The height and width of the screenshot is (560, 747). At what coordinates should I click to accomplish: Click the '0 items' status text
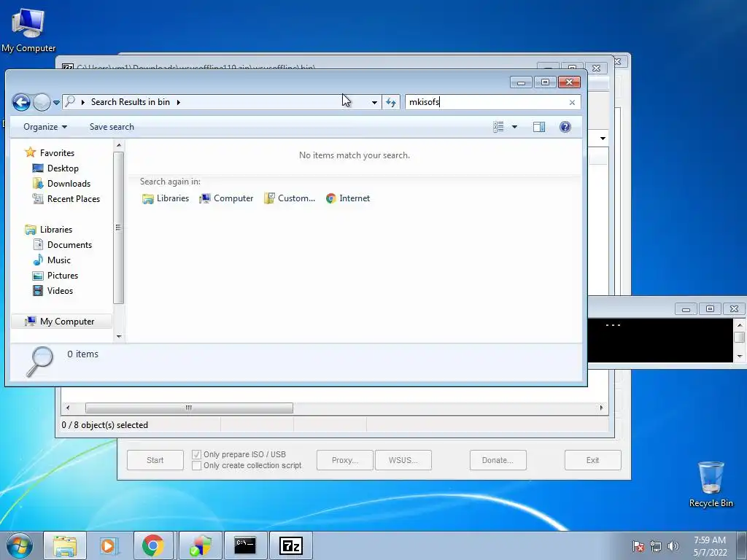tap(82, 354)
